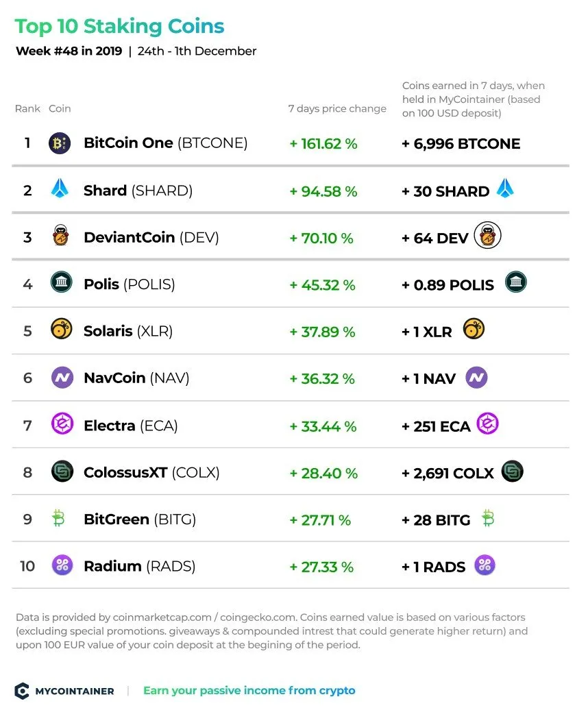Click the Top 10 Staking Coins title
The height and width of the screenshot is (723, 588).
pos(119,27)
